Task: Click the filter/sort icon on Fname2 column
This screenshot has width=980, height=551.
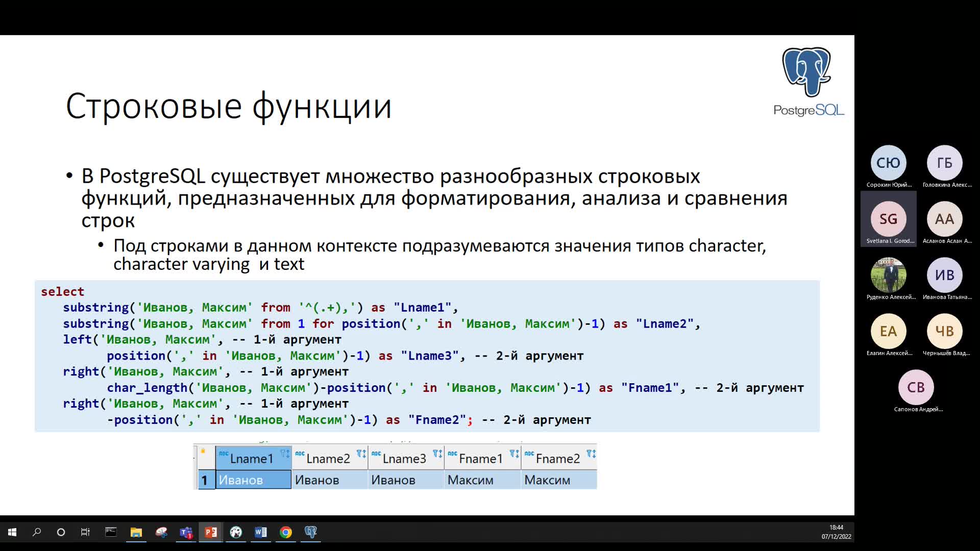Action: pyautogui.click(x=591, y=454)
